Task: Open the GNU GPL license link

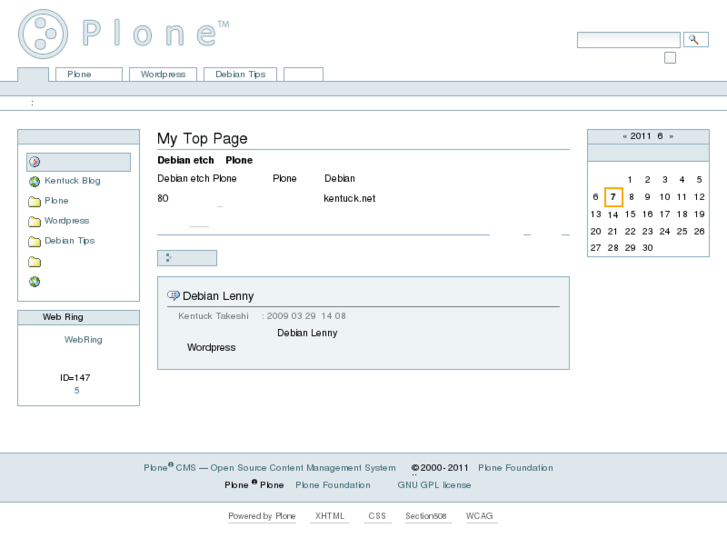Action: [x=434, y=485]
